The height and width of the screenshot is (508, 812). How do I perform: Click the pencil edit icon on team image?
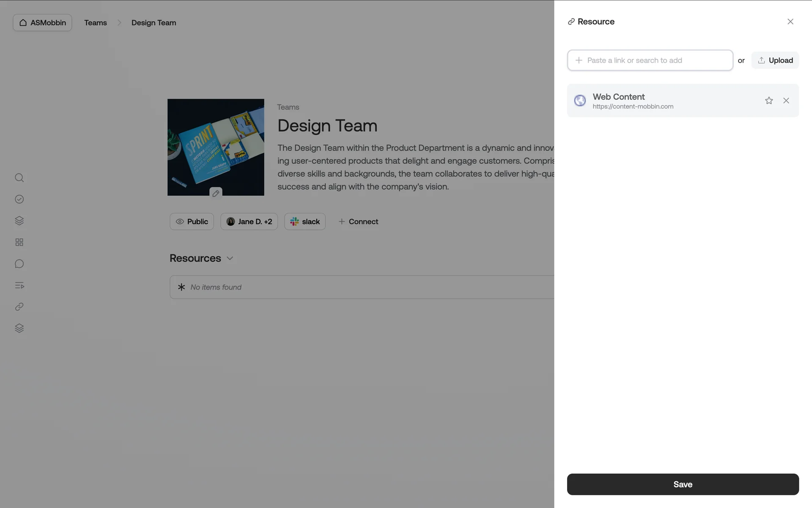(216, 193)
